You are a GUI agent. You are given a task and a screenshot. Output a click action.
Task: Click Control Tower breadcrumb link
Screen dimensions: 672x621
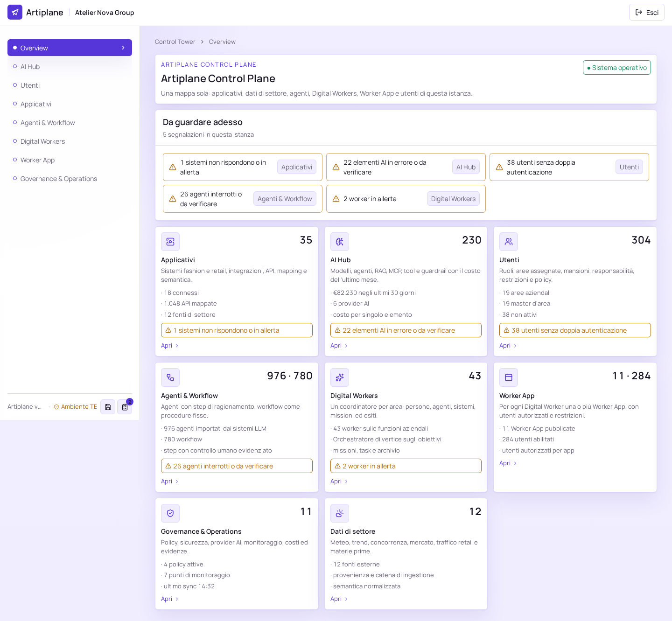(175, 42)
